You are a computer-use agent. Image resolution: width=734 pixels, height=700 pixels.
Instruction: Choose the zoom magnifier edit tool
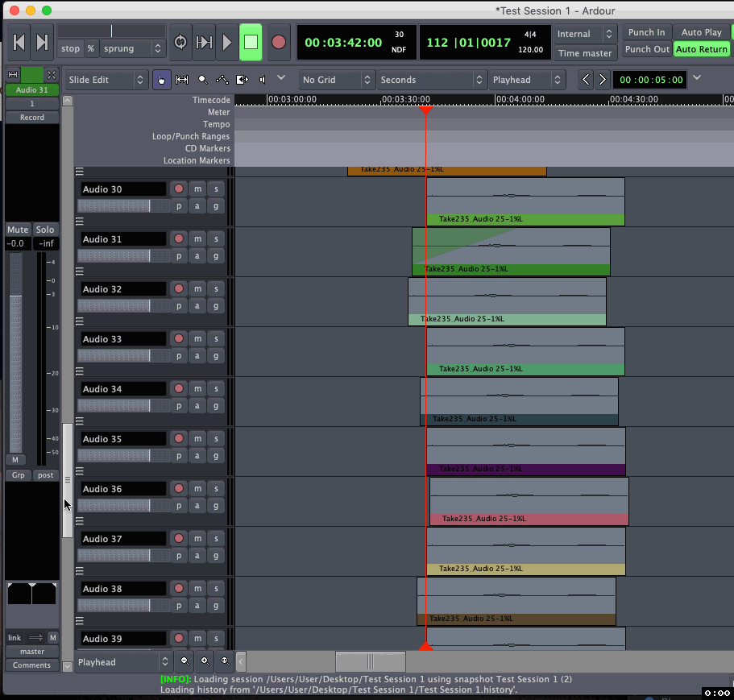click(202, 80)
